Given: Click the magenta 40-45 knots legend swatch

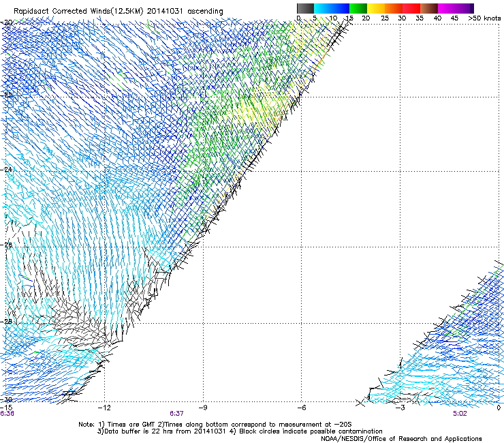Looking at the screenshot, I should 447,8.
